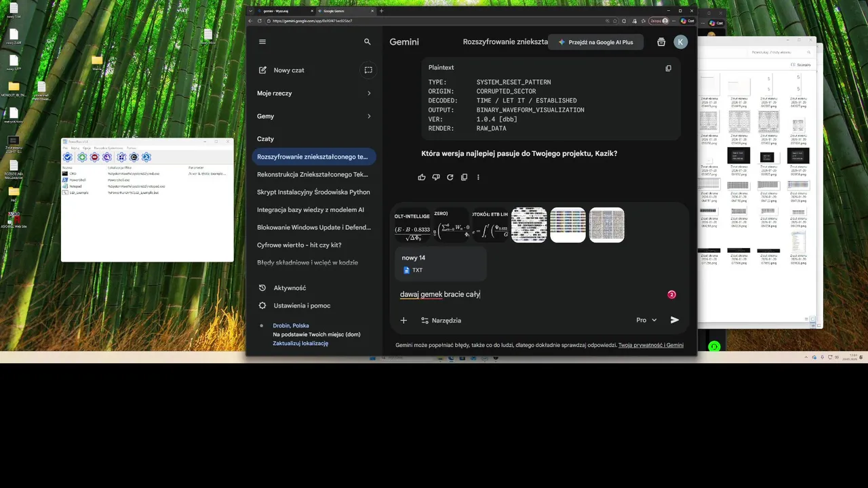Viewport: 868px width, 488px height.
Task: Click the PowerShell gear icon in PowerRun toolbar
Action: (x=146, y=157)
